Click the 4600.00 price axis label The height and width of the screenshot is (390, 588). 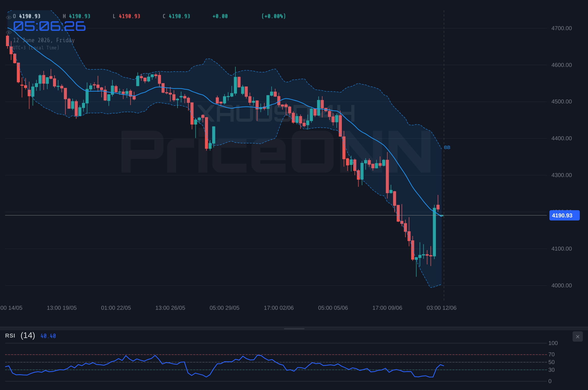562,65
